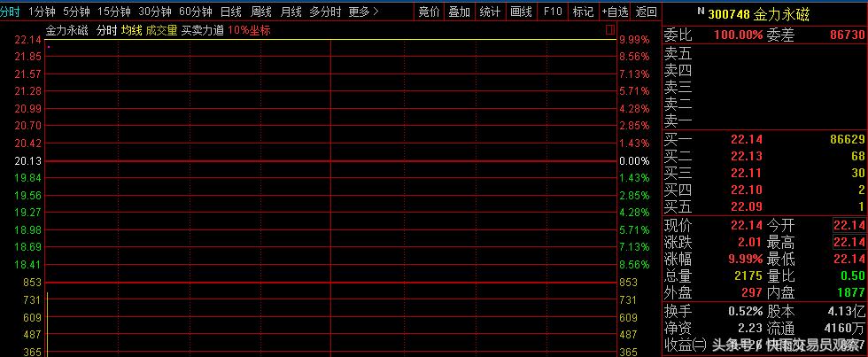Click the 外盘 value 297
The width and height of the screenshot is (868, 357).
pos(753,292)
